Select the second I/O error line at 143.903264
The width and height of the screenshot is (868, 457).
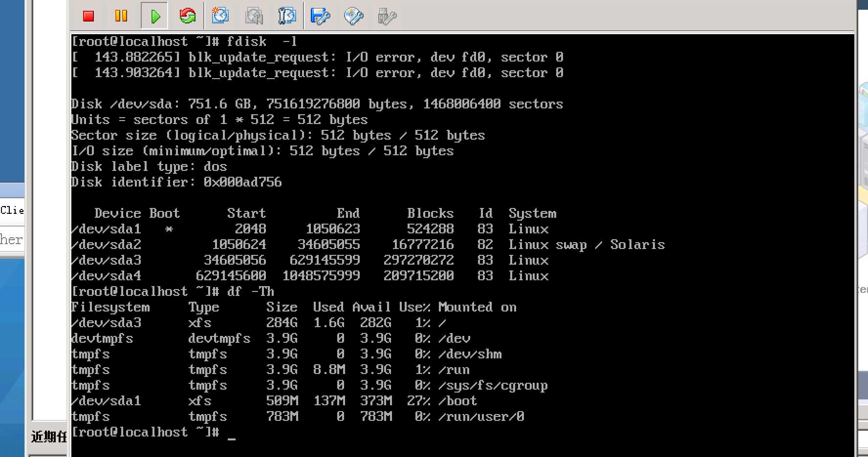[318, 73]
